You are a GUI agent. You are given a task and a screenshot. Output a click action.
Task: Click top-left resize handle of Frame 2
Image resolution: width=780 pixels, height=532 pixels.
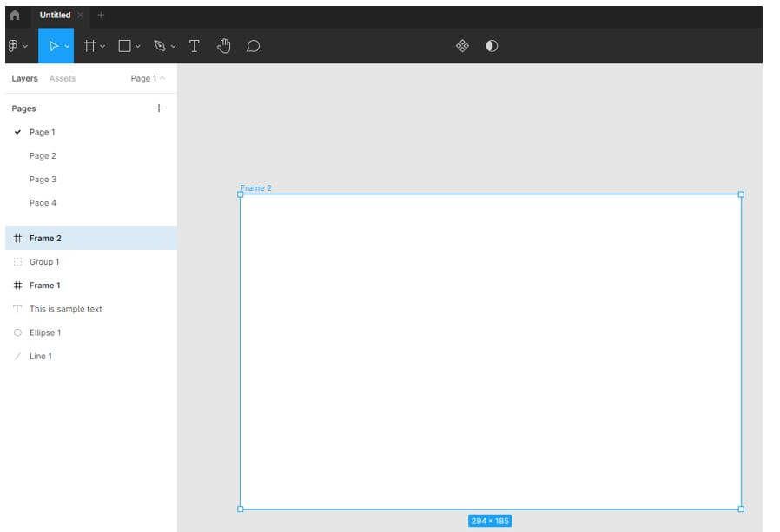(x=241, y=194)
